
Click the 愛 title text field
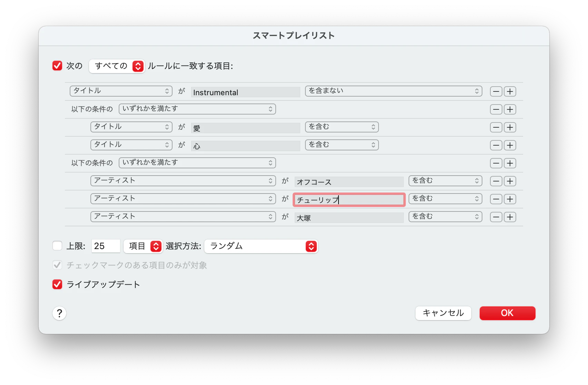pyautogui.click(x=246, y=128)
